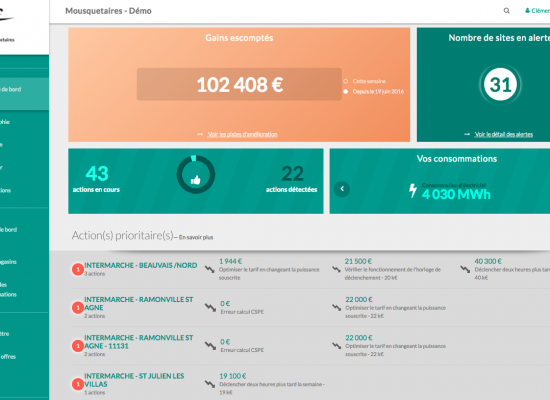Click the 4 030 MWh consumption value
This screenshot has height=400, width=550.
point(456,194)
